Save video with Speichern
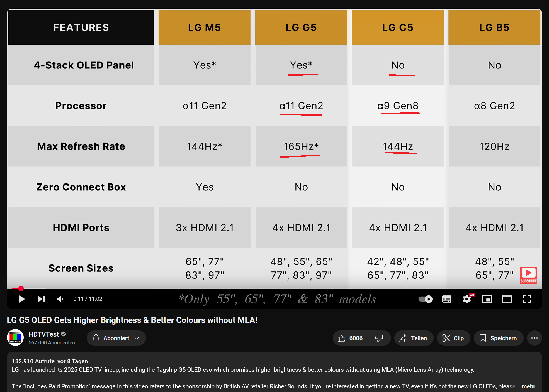The width and height of the screenshot is (549, 392). pyautogui.click(x=498, y=338)
